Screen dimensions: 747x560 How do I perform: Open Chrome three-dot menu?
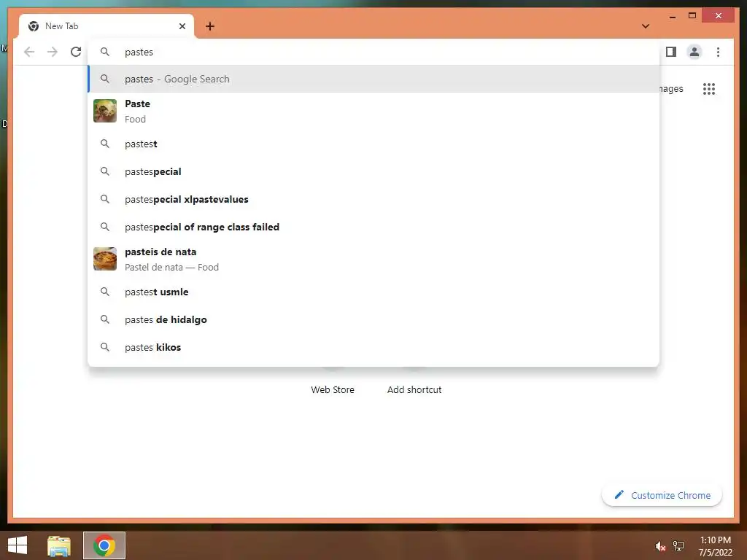click(x=718, y=52)
